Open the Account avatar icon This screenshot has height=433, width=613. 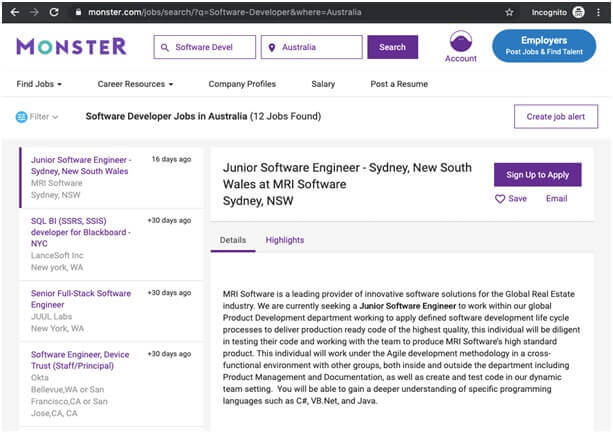(461, 41)
